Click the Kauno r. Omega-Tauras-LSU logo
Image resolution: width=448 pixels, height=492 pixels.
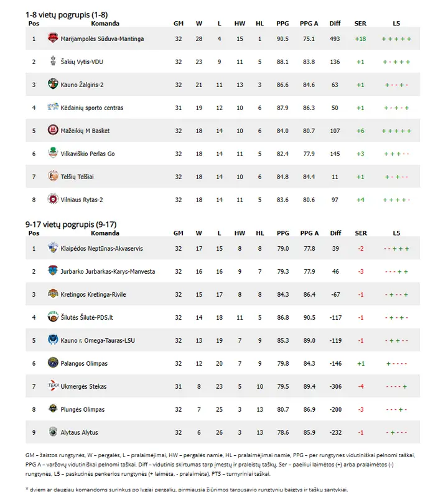tap(53, 340)
